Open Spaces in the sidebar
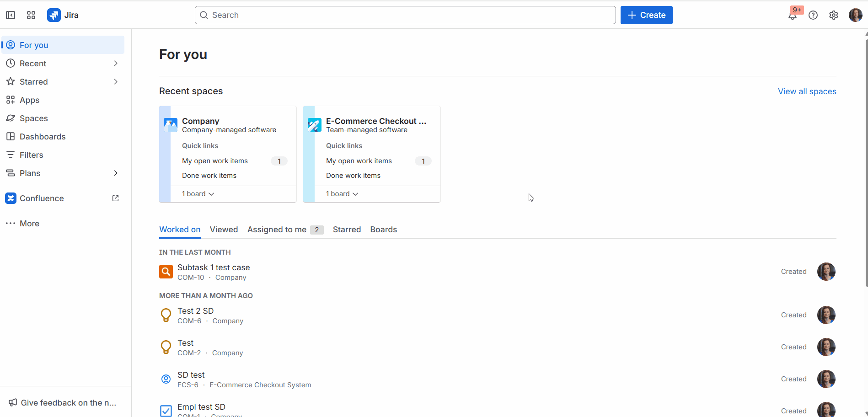The height and width of the screenshot is (417, 868). coord(63,118)
